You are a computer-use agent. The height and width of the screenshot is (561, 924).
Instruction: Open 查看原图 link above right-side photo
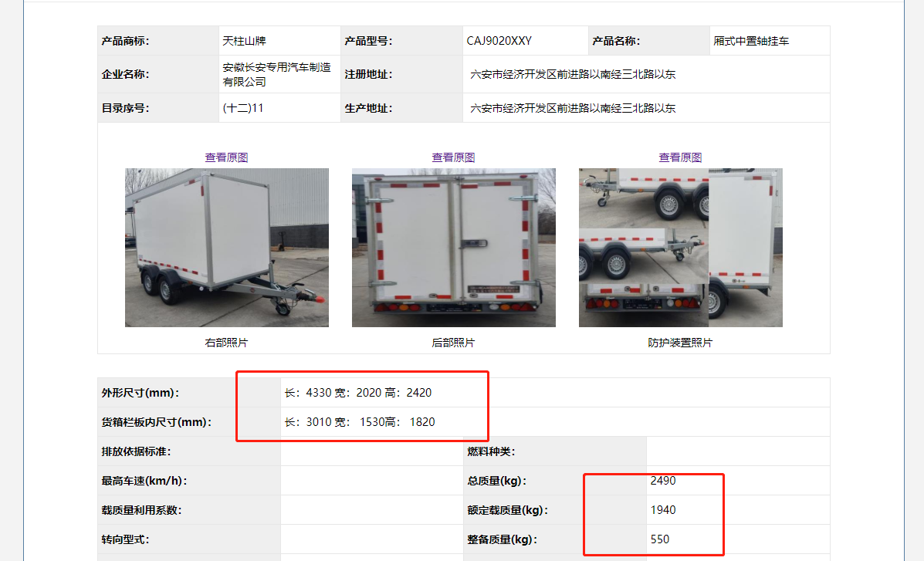(226, 157)
